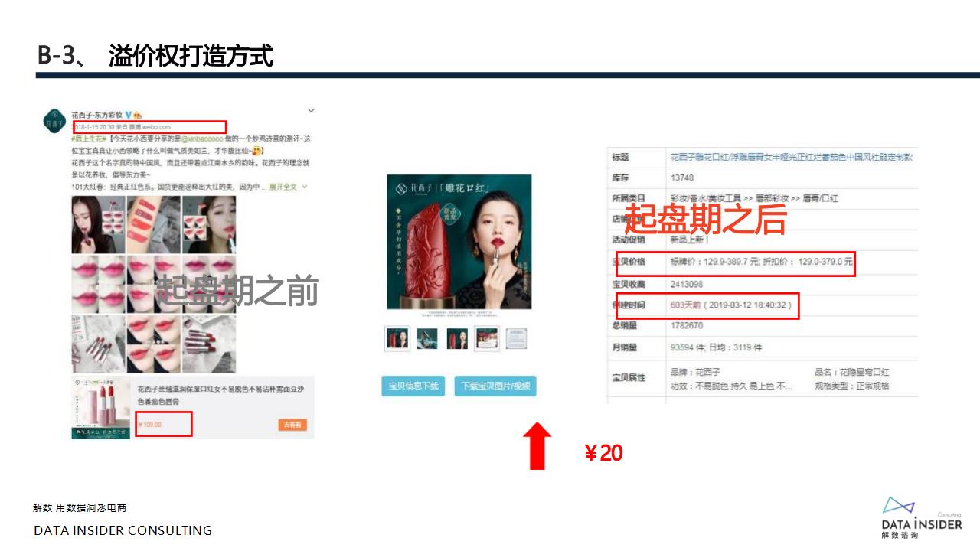Open the bottom-right lipstick tubes photo

[208, 343]
